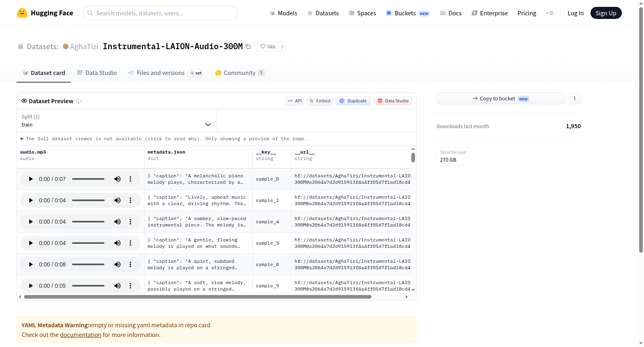This screenshot has height=347, width=644.
Task: Click the red Data Studio button
Action: coord(393,101)
